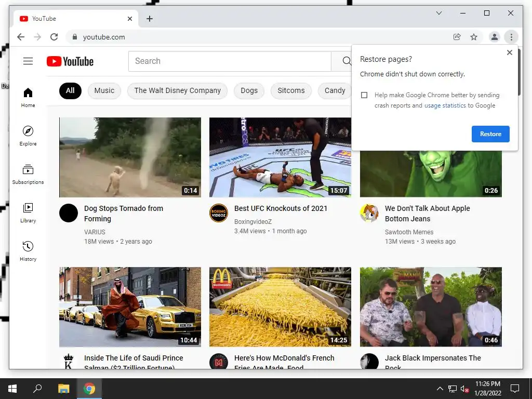Image resolution: width=532 pixels, height=399 pixels.
Task: Select The Walt Disney Company chip
Action: 178,90
